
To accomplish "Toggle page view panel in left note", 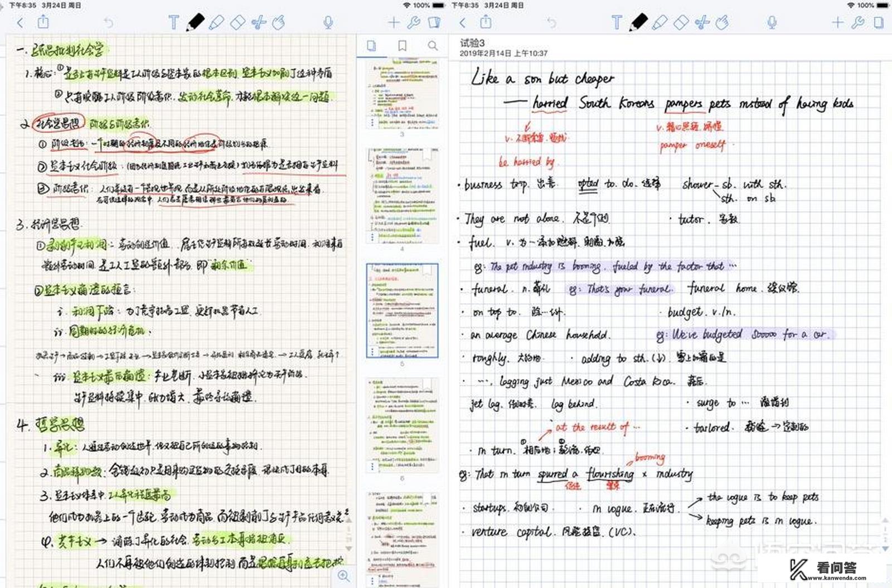I will pyautogui.click(x=434, y=22).
